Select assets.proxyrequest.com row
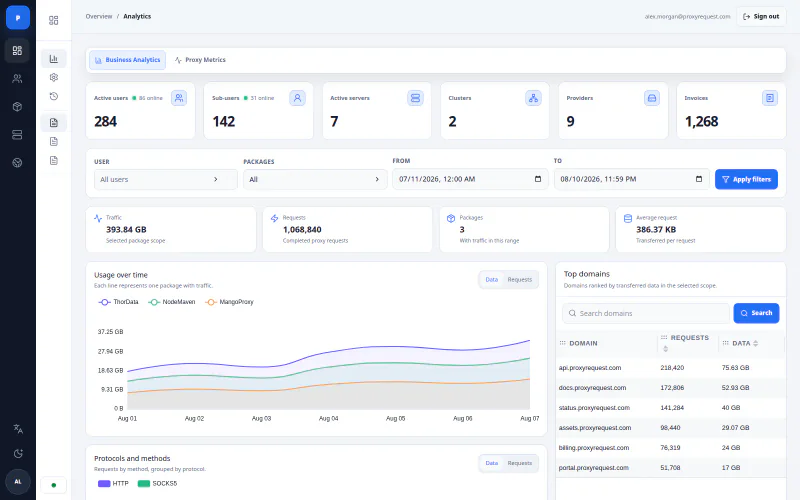This screenshot has height=500, width=800. point(670,428)
